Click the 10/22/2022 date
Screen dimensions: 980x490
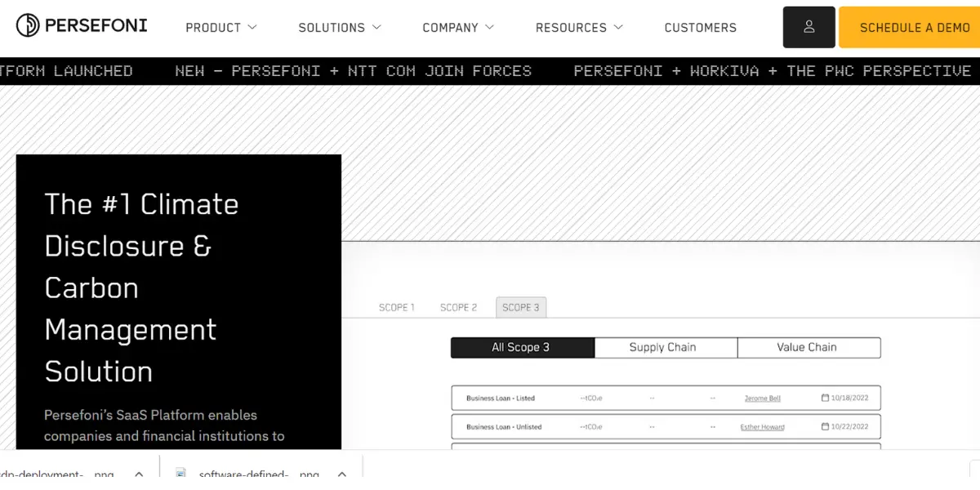[x=849, y=427]
